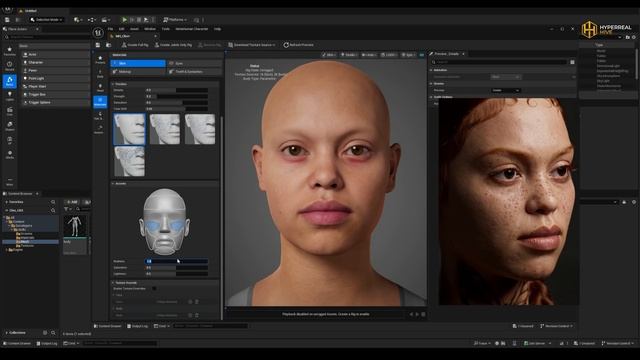This screenshot has height=360, width=640.
Task: Select the Skin materials tab
Action: click(138, 64)
